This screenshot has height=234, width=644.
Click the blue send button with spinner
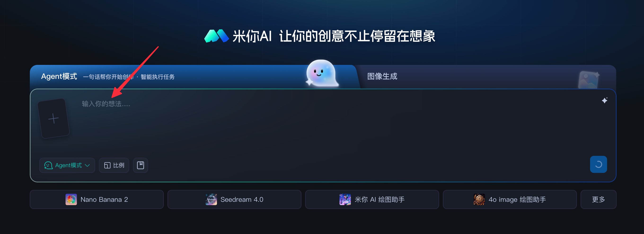tap(598, 164)
